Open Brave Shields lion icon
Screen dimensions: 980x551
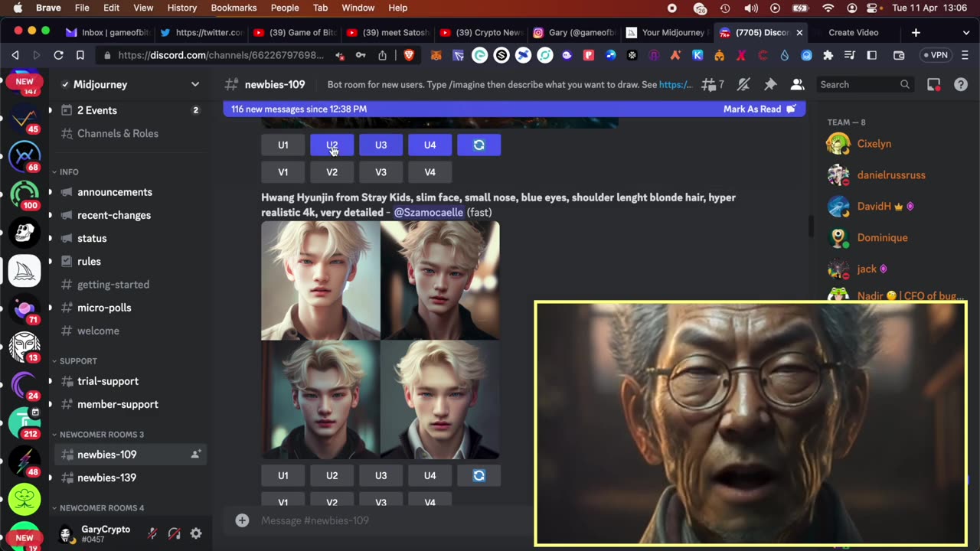[x=408, y=55]
